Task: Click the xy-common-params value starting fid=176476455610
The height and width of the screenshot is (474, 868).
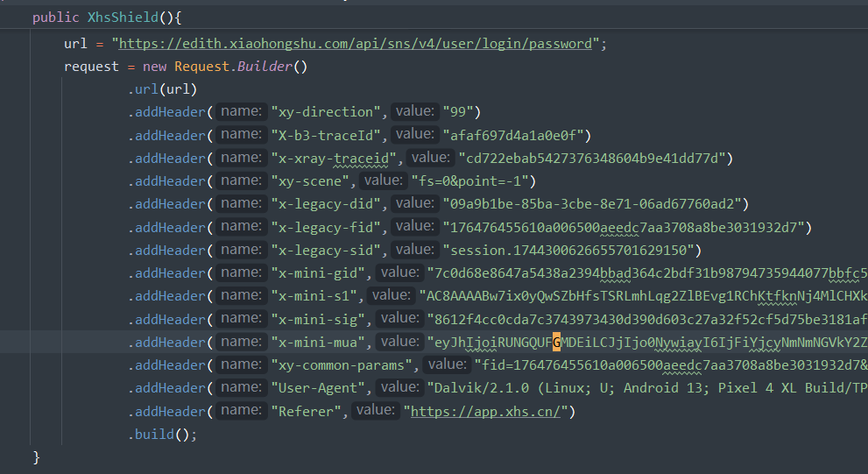Action: click(x=671, y=364)
